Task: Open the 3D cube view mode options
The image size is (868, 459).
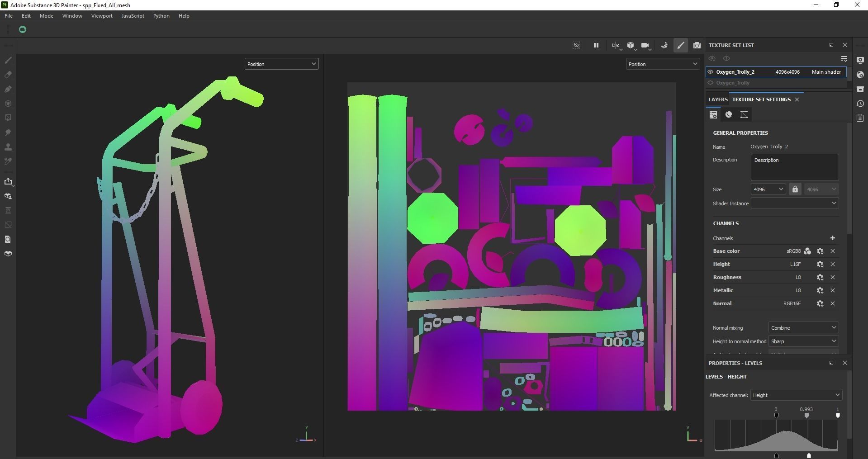Action: pos(631,45)
